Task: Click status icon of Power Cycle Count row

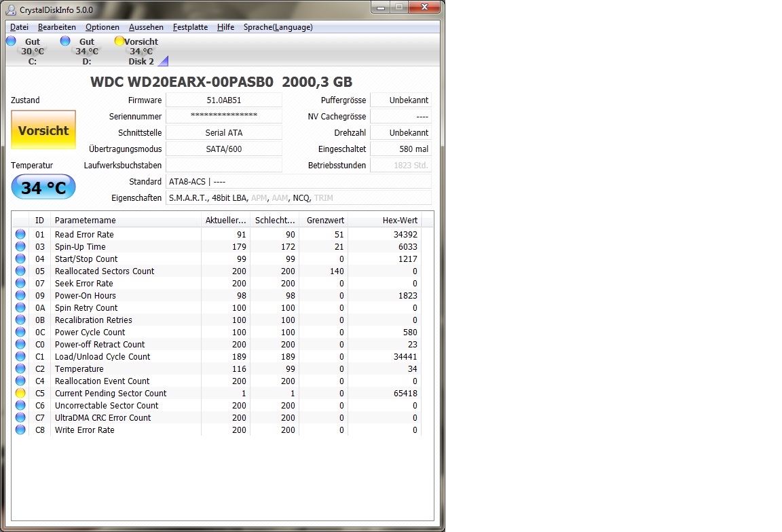Action: click(x=20, y=332)
